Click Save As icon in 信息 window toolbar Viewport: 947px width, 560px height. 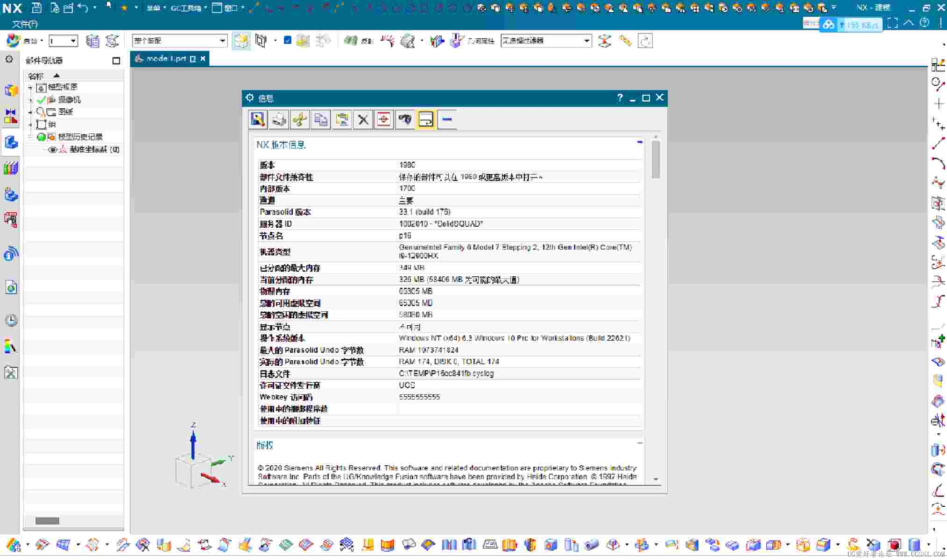[258, 119]
